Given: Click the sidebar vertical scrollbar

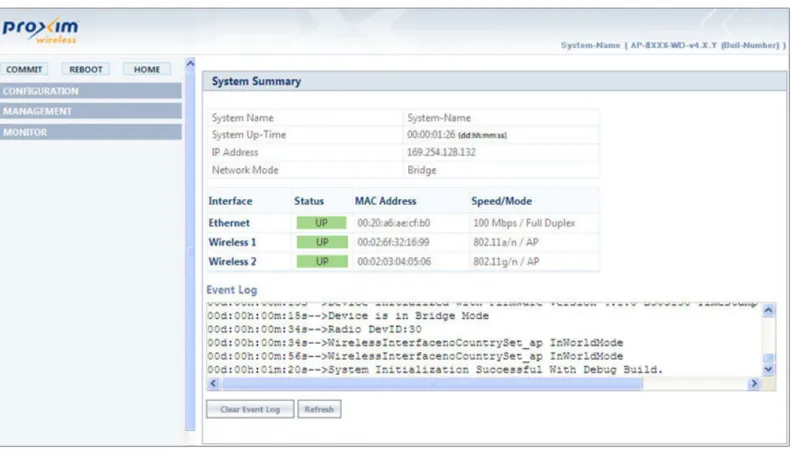Looking at the screenshot, I should [190, 250].
